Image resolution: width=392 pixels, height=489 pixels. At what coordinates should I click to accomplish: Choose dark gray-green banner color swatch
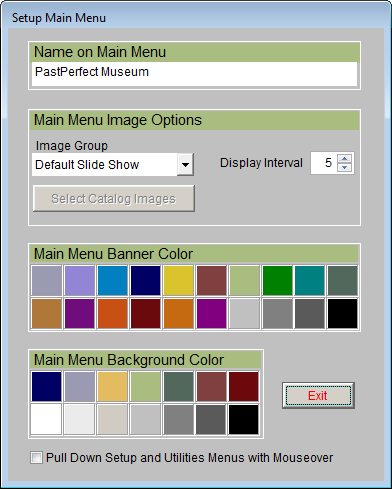(x=343, y=281)
